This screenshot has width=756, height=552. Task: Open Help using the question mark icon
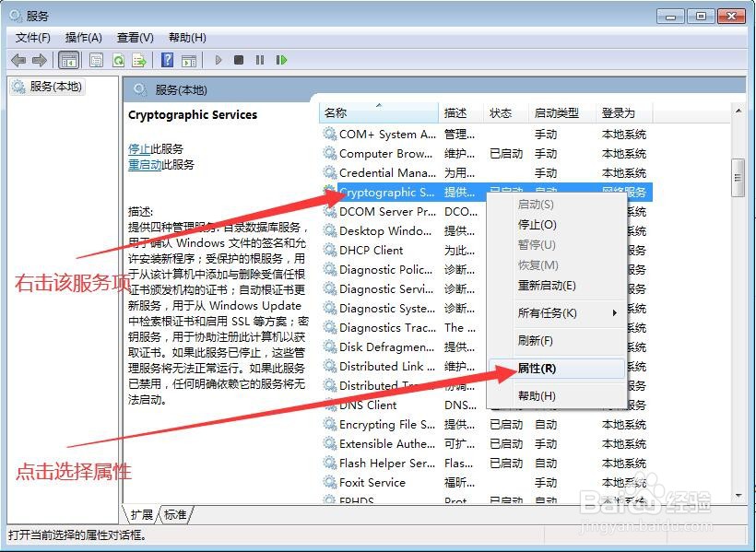pyautogui.click(x=168, y=60)
